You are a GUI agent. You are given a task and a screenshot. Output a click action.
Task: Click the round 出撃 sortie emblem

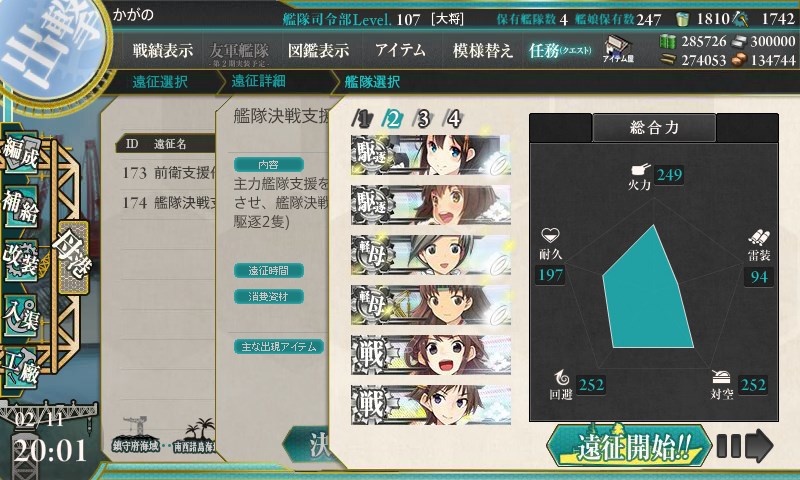(51, 48)
